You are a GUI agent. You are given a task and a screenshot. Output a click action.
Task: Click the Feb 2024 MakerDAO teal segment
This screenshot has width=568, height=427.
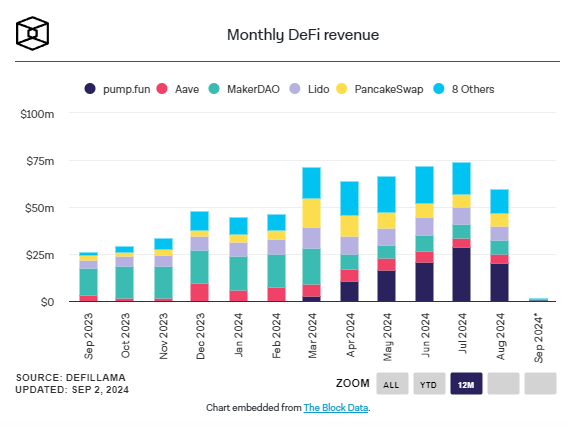pyautogui.click(x=276, y=271)
